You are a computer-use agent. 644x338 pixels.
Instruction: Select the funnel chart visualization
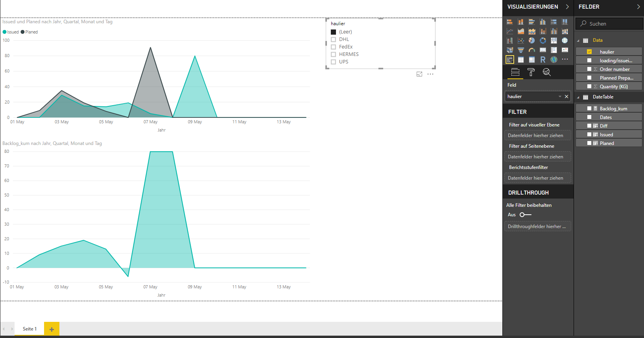tap(521, 50)
